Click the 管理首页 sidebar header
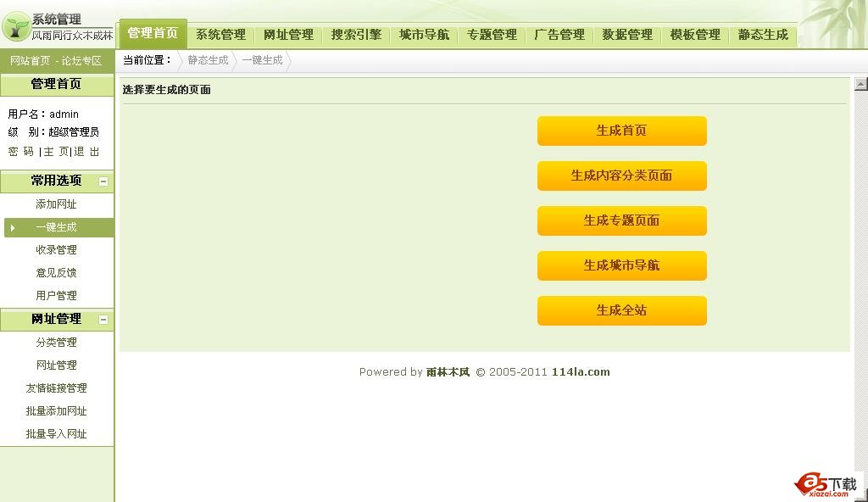This screenshot has height=502, width=868. 57,84
